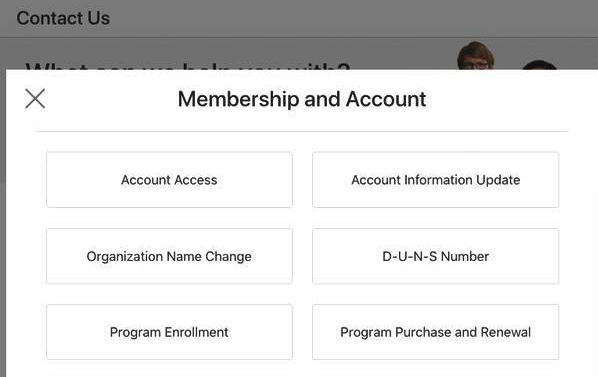Click the partially hidden help question heading
The image size is (598, 377).
(188, 66)
